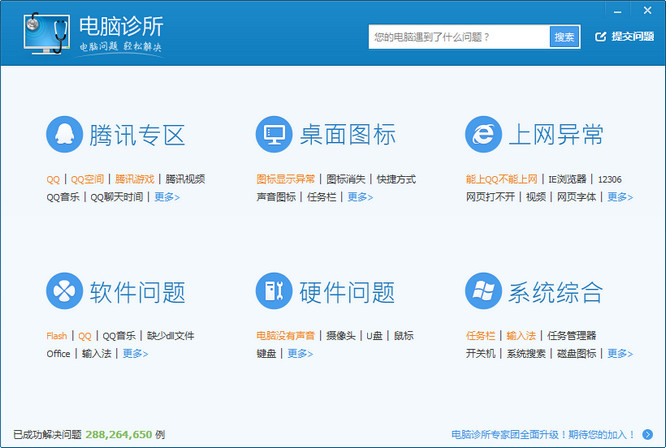Expand 更多 under 硬件问题

click(300, 353)
